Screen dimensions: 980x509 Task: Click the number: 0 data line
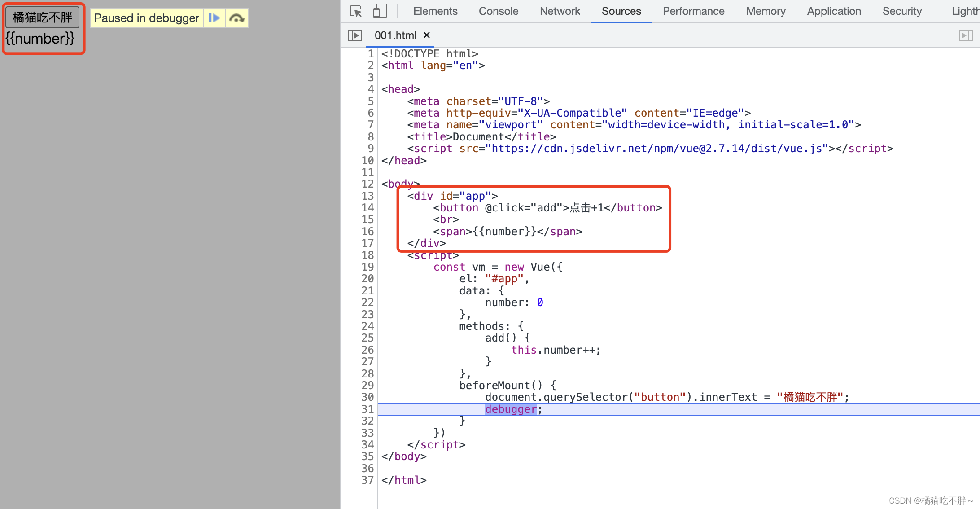(514, 302)
